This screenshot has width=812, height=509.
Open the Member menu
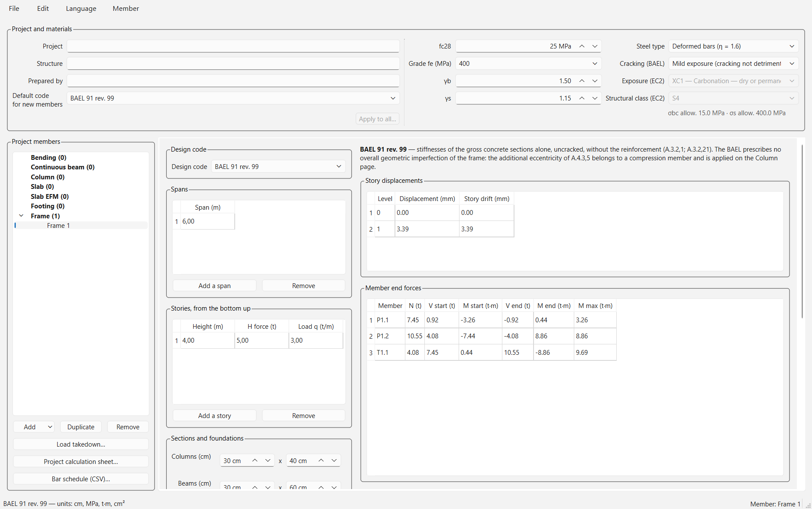click(x=126, y=9)
